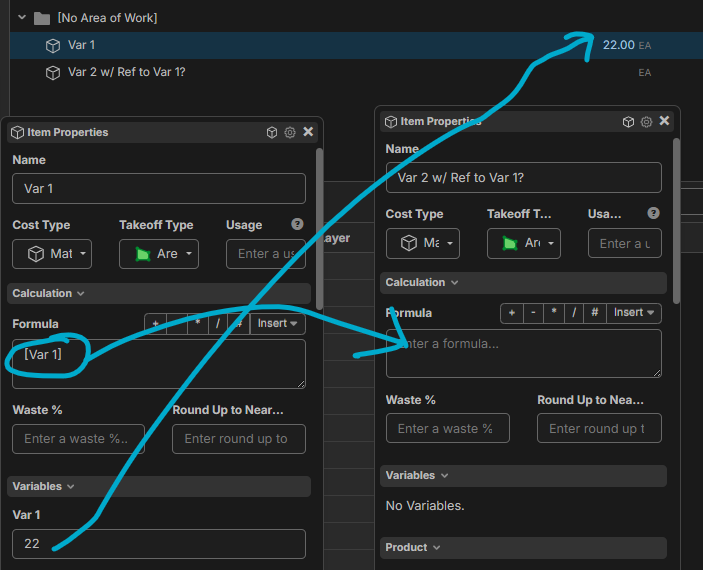703x570 pixels.
Task: Click the Var 2 formula input box
Action: click(523, 354)
